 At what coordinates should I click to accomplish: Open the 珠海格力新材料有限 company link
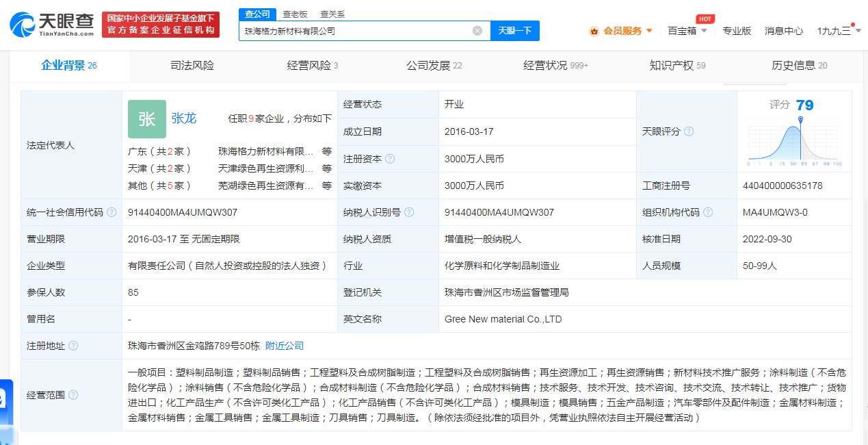pos(266,151)
